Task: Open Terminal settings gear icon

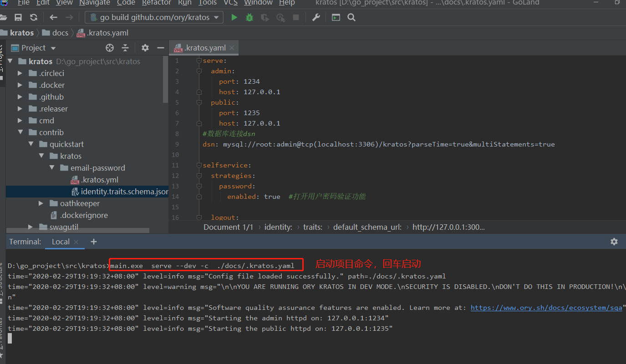Action: [x=614, y=242]
